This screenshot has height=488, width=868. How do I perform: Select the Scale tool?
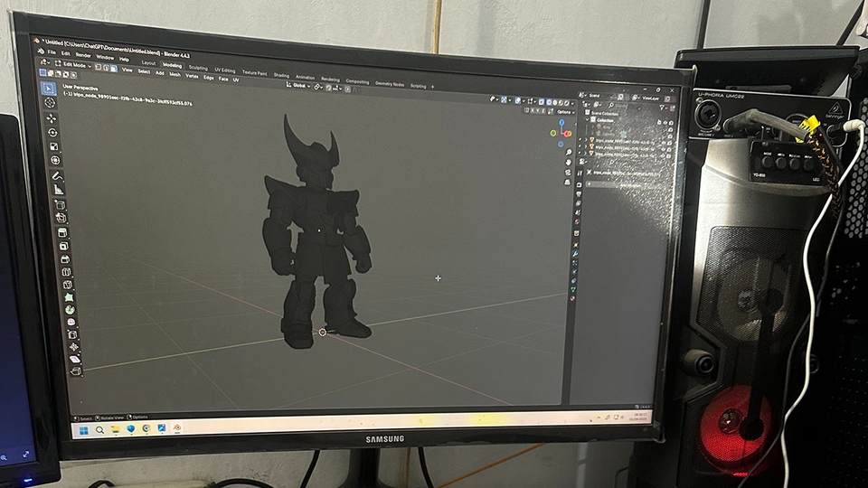(53, 146)
